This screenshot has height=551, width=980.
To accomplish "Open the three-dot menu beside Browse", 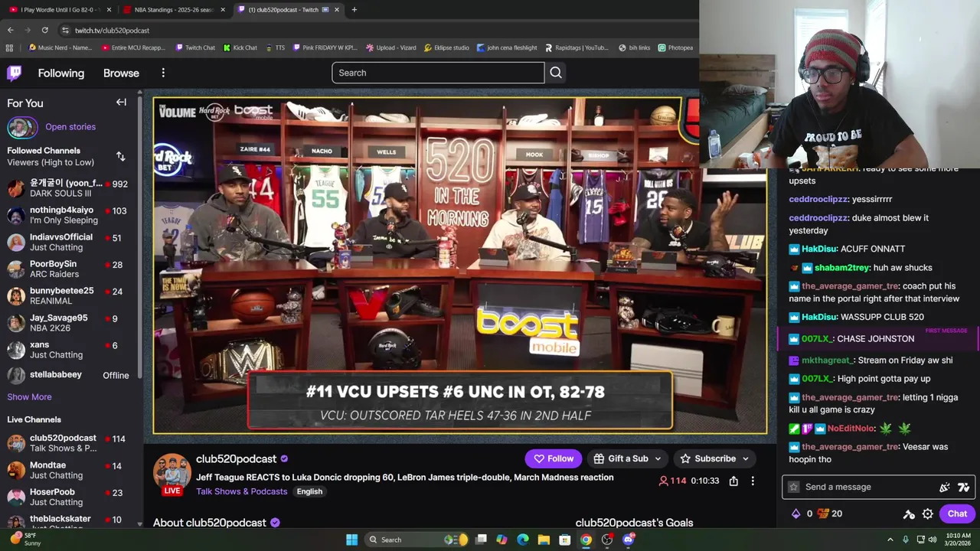I will coord(163,73).
